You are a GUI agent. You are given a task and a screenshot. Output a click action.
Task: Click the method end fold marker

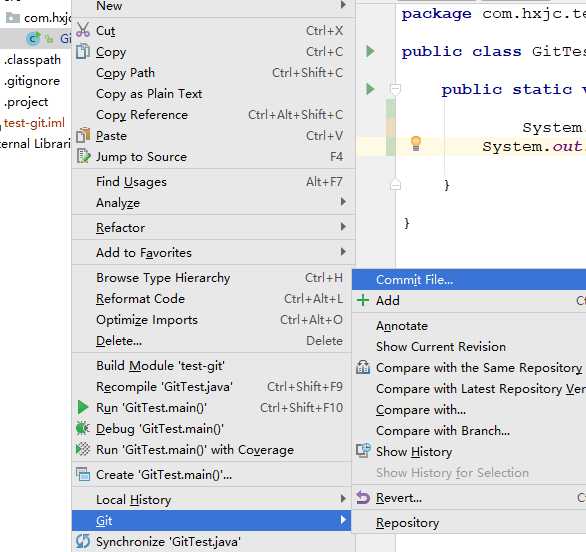coord(395,185)
